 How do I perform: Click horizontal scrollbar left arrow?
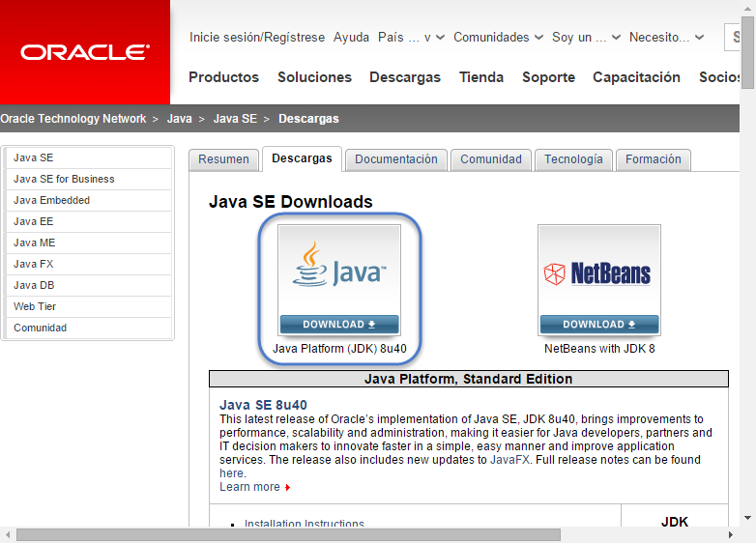[7, 535]
